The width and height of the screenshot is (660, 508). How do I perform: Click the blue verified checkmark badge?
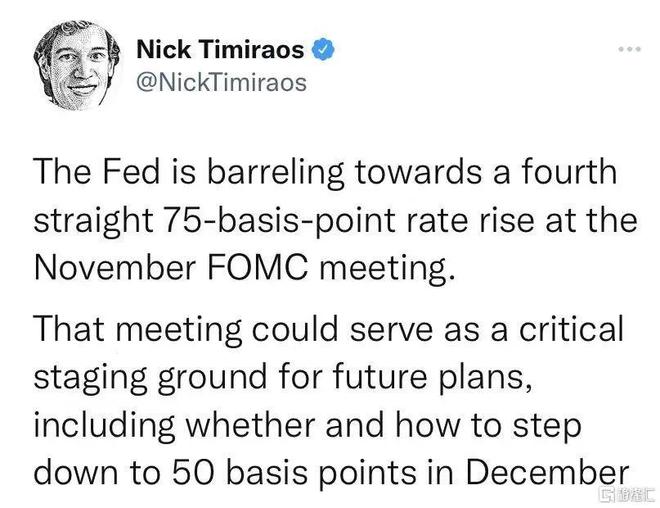(x=323, y=49)
